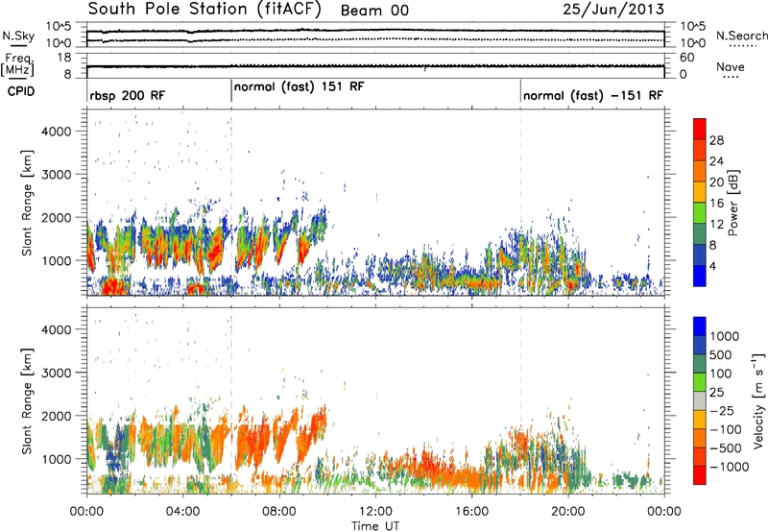Click the '08:00' time axis tick label
The image size is (768, 532).
278,512
